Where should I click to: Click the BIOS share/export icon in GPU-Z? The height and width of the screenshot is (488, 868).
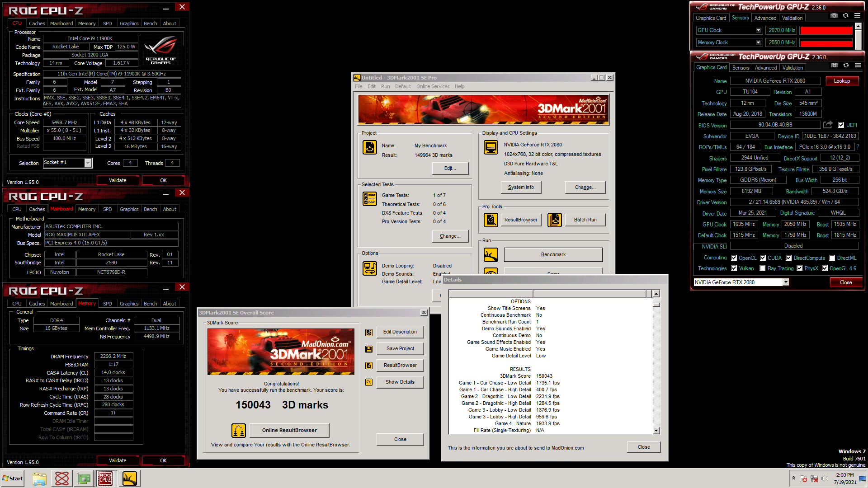coord(828,125)
